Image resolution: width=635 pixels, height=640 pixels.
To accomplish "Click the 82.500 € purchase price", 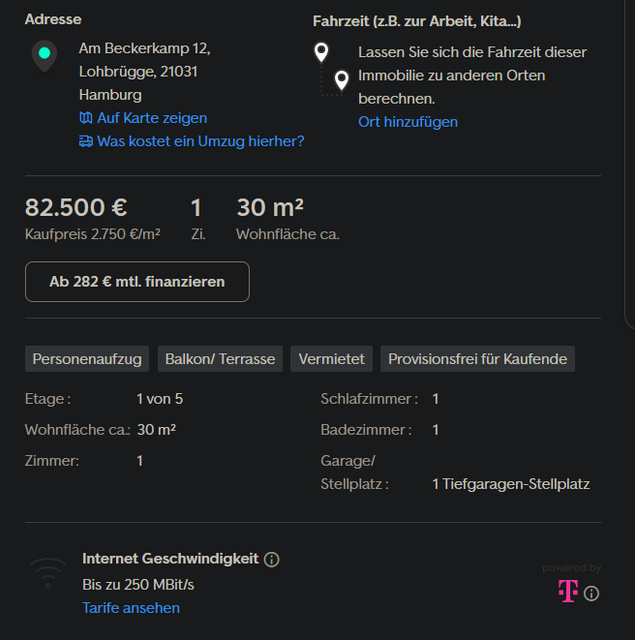I will 76,207.
